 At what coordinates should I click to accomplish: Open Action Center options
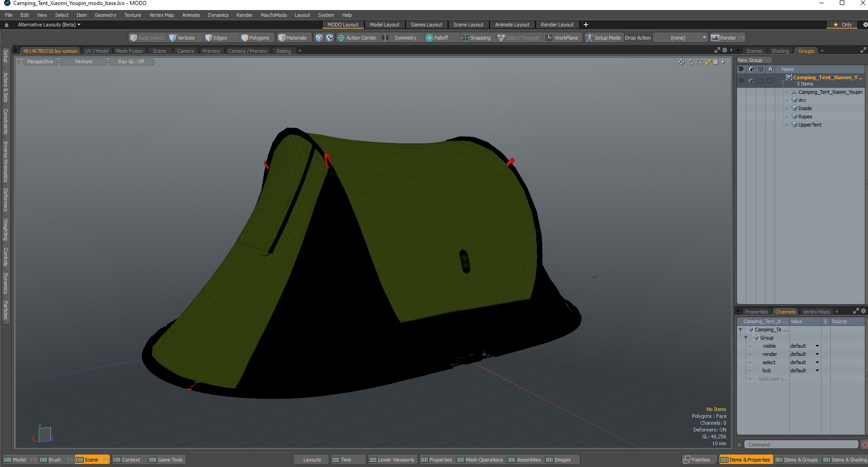(357, 38)
